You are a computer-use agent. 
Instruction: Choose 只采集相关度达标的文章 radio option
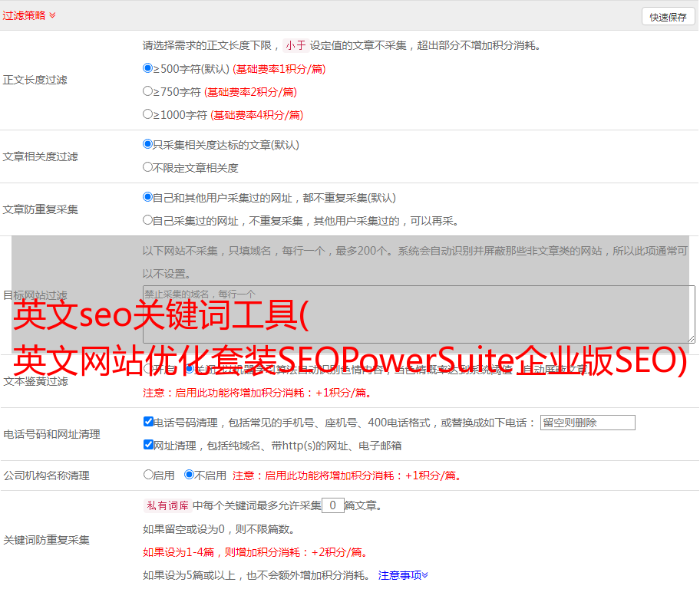pos(147,144)
